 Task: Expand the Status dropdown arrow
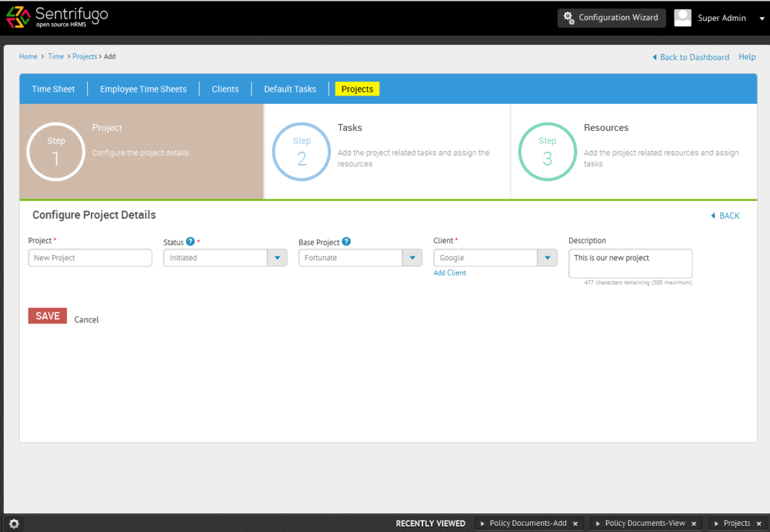(x=278, y=257)
